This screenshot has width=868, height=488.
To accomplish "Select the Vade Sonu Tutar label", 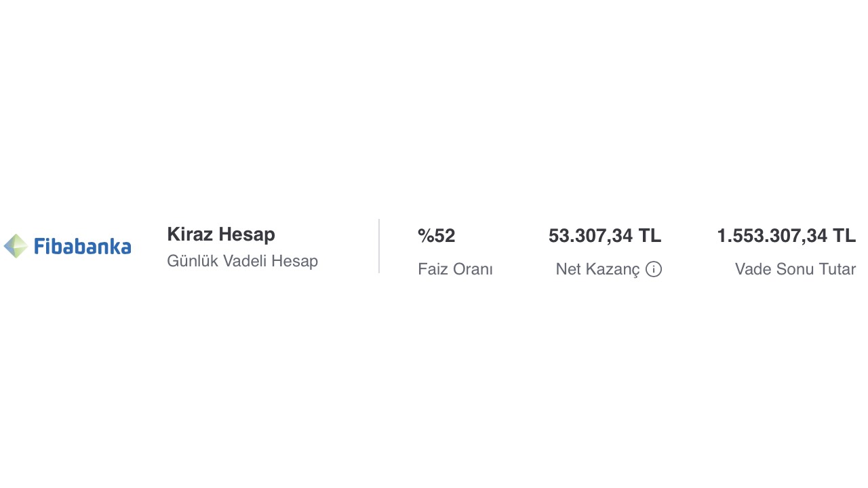I will tap(795, 269).
